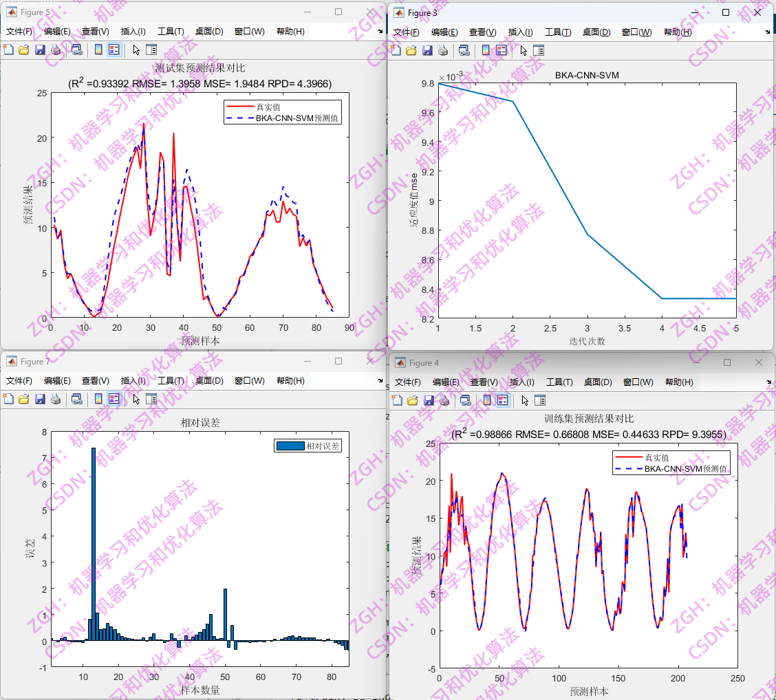Click dock arrow at Figure 5 menu bar end
The width and height of the screenshot is (776, 700).
(380, 31)
